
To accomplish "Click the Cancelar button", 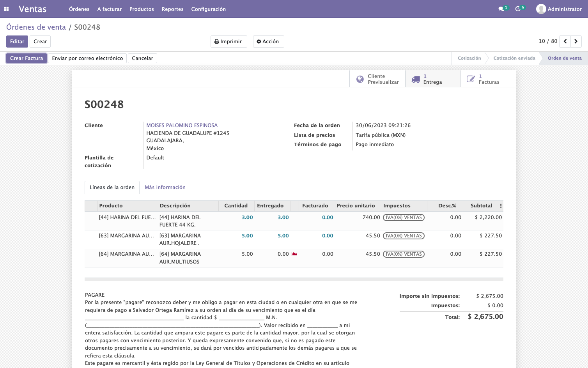I will pyautogui.click(x=142, y=58).
